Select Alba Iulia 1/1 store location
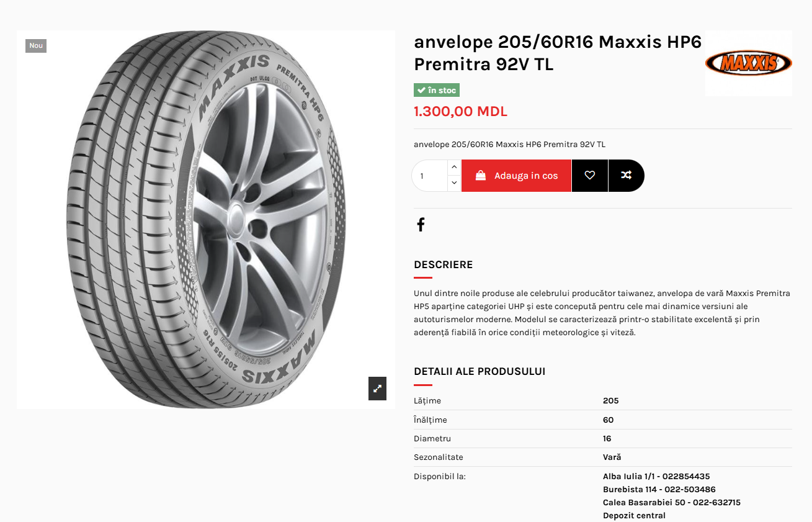 656,477
